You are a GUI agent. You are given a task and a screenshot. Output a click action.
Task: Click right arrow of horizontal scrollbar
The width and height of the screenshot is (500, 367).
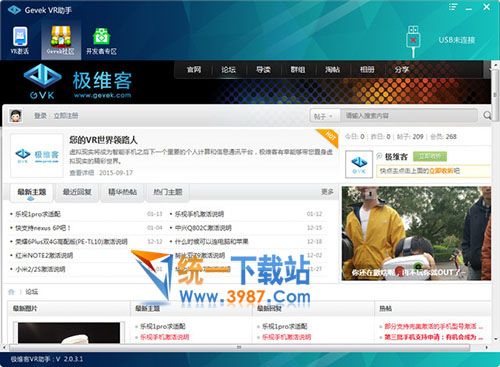coord(487,347)
